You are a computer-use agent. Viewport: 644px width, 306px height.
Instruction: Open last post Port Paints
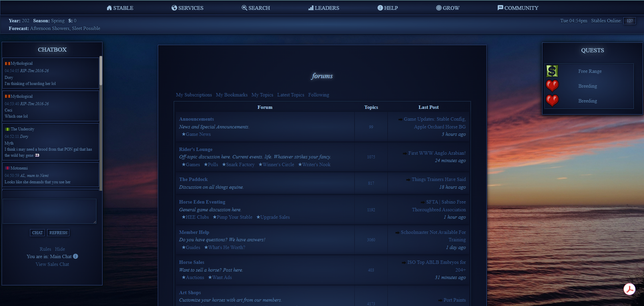click(455, 300)
